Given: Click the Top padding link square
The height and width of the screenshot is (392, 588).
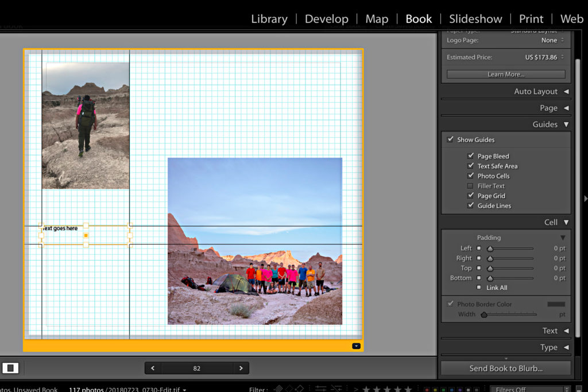Looking at the screenshot, I should 479,268.
